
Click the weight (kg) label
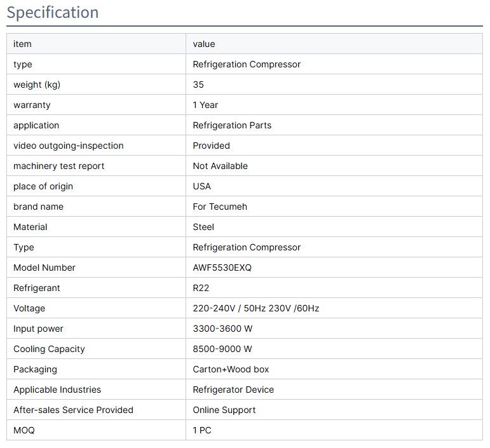[37, 85]
